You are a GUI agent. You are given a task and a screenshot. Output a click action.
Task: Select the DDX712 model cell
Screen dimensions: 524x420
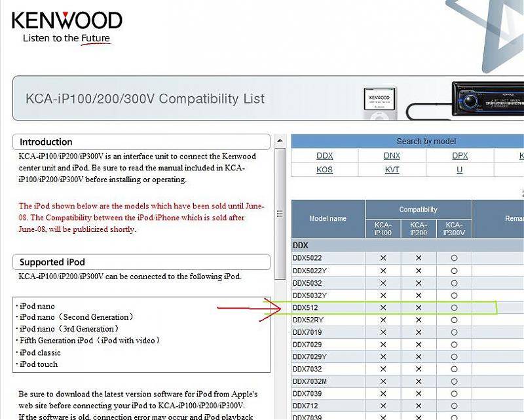click(328, 406)
